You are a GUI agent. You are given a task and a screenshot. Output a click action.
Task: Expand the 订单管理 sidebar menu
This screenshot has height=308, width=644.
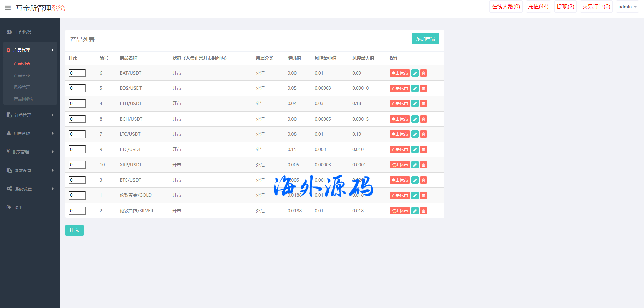coord(30,115)
